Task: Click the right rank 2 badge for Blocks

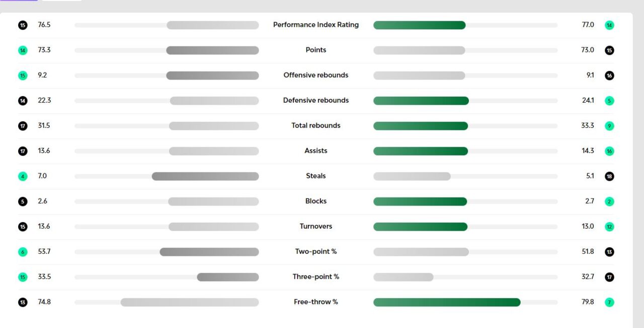Action: [x=609, y=202]
